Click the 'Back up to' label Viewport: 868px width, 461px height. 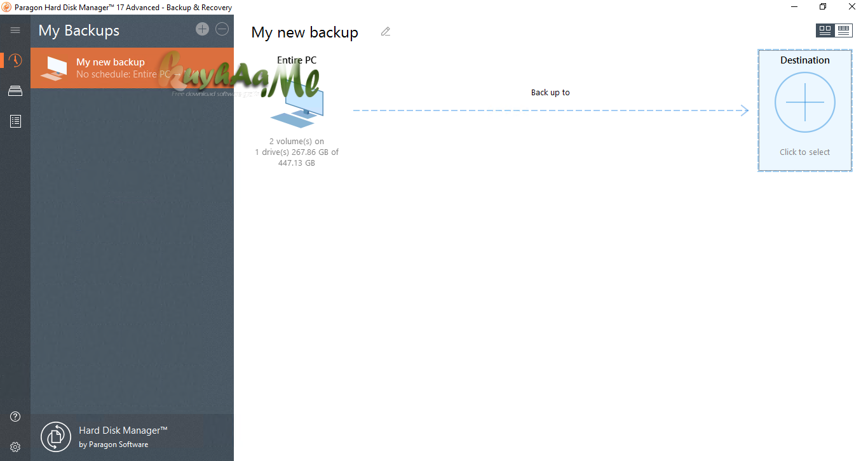pyautogui.click(x=550, y=93)
